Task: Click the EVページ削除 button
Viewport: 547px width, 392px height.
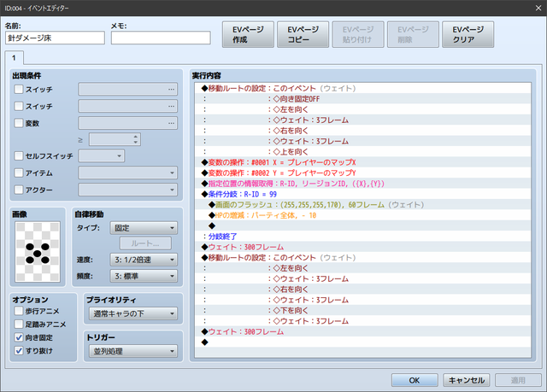Action: 413,34
